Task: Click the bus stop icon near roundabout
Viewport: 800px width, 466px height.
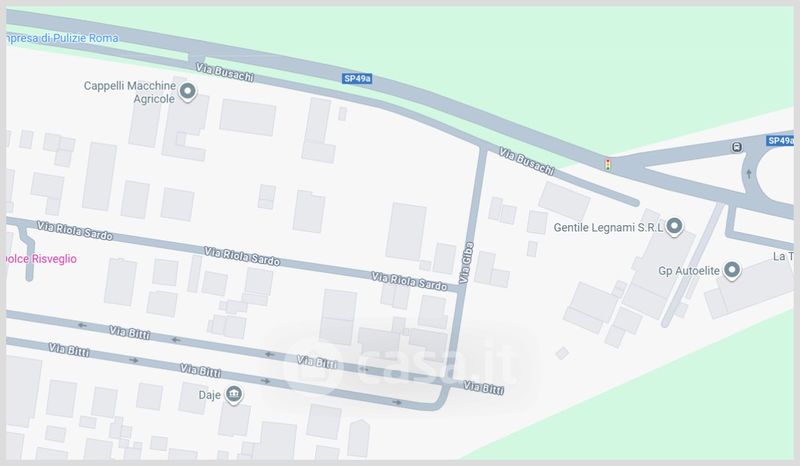Action: [736, 147]
